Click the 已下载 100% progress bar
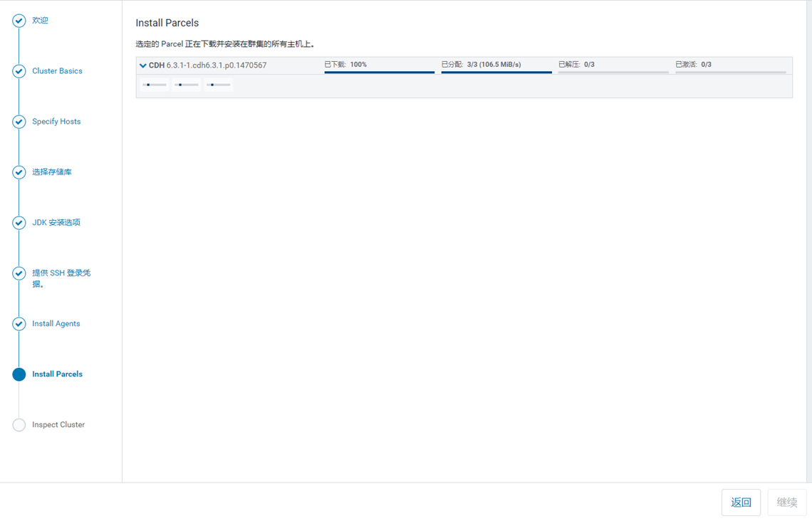Viewport: 812px width, 521px height. point(380,73)
